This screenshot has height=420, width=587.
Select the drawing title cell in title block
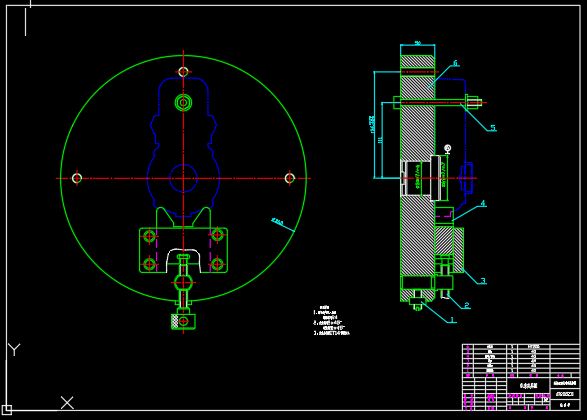click(529, 385)
